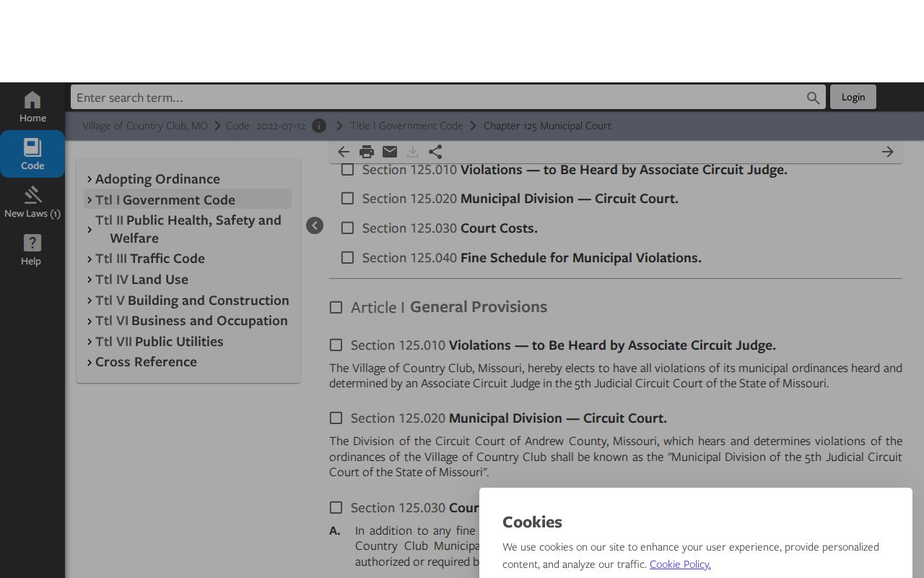The image size is (924, 578).
Task: Check the Section 125.040 Fine Schedule box
Action: [x=347, y=257]
